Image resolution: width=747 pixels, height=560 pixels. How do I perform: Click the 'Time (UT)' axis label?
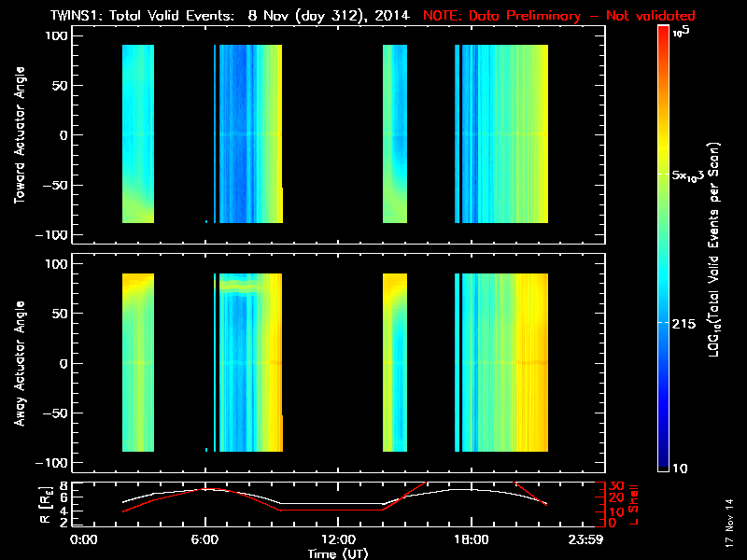coord(340,553)
